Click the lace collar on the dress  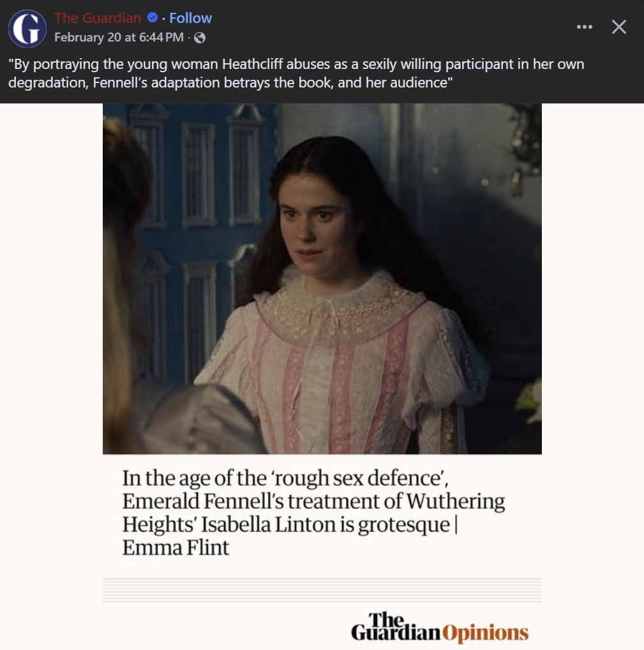click(340, 306)
